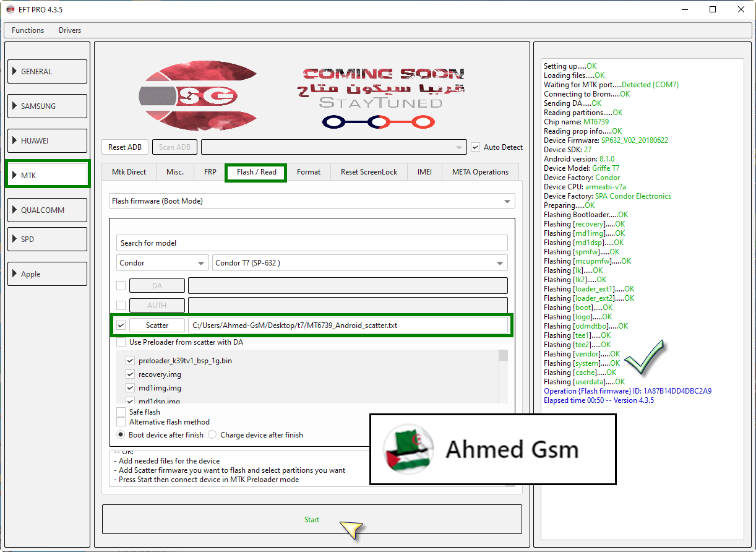This screenshot has width=756, height=552.
Task: Open the Reset ScreenLock tab
Action: point(369,172)
